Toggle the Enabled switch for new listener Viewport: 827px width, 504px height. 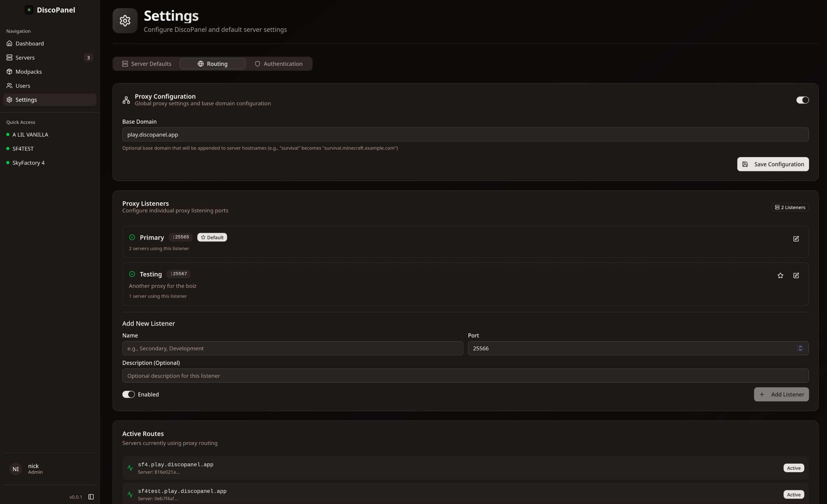pos(129,395)
